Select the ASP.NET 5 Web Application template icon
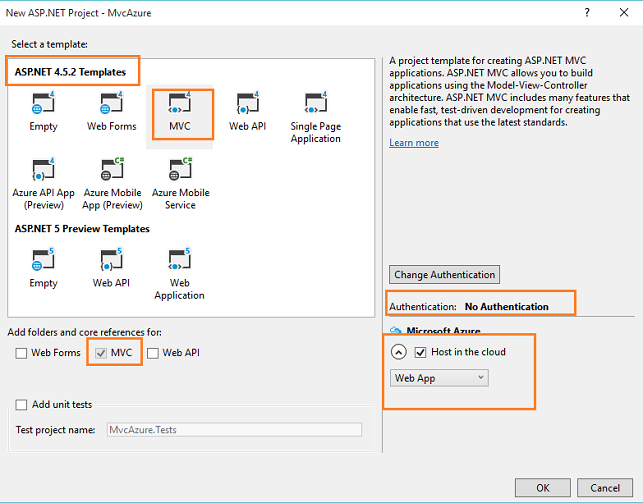643x503 pixels. (x=179, y=259)
